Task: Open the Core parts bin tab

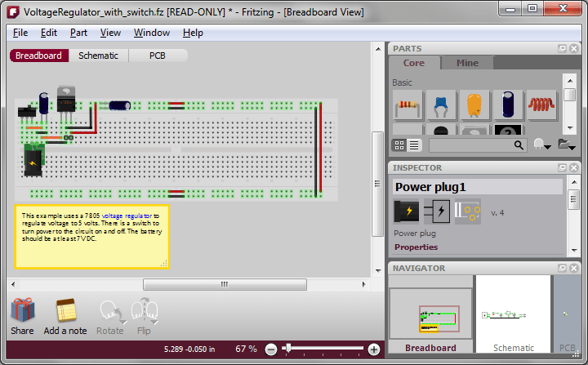Action: (414, 63)
